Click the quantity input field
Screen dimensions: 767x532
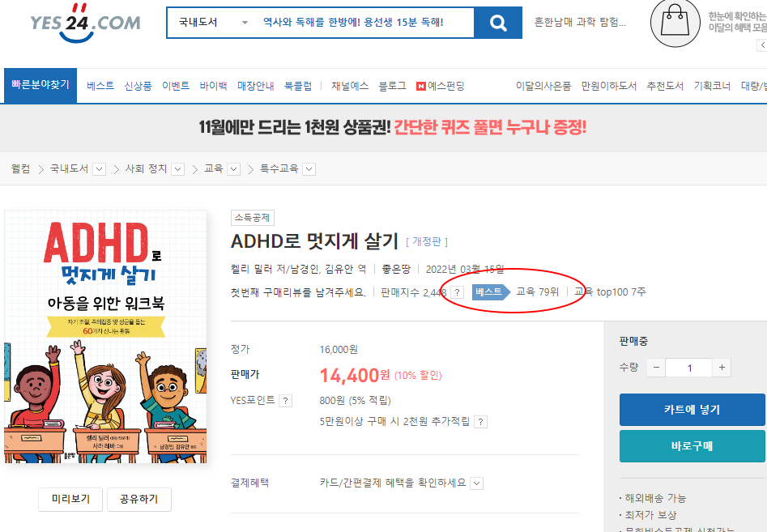[688, 368]
